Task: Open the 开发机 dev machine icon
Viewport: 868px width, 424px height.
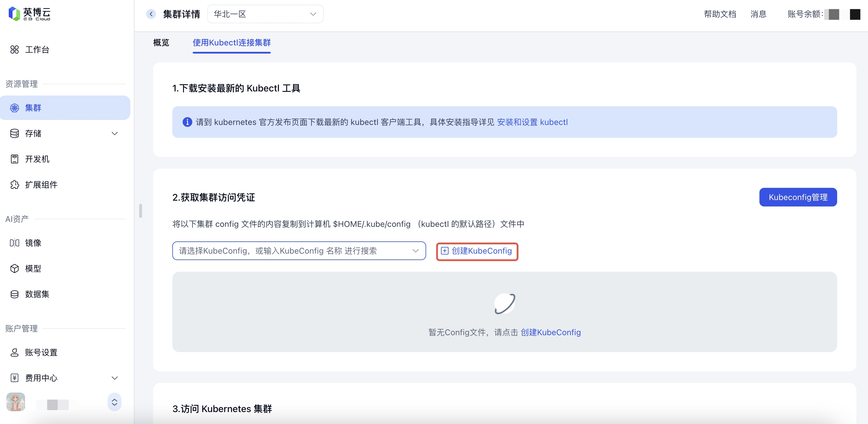Action: coord(15,159)
